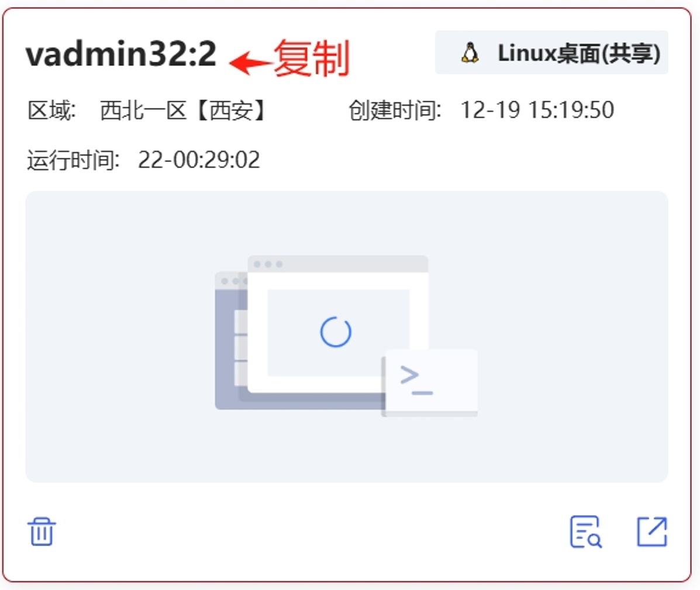Open the desktop preview thumbnail
The width and height of the screenshot is (700, 590).
(x=346, y=336)
